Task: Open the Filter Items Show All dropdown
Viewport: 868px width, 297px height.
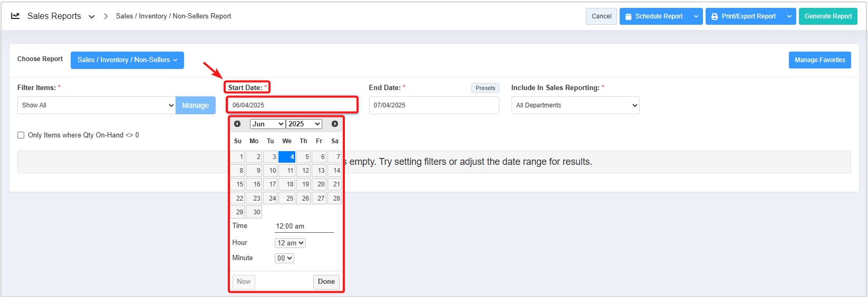Action: point(97,105)
